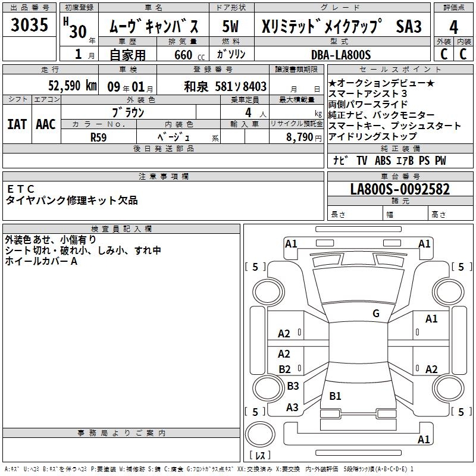Click the grade Xリミテッドメイクアップ SA3
476x476 pixels.
[342, 26]
